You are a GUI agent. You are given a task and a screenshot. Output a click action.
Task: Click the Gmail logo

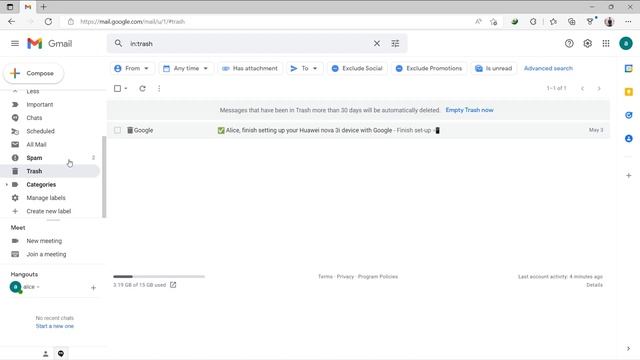tap(49, 43)
